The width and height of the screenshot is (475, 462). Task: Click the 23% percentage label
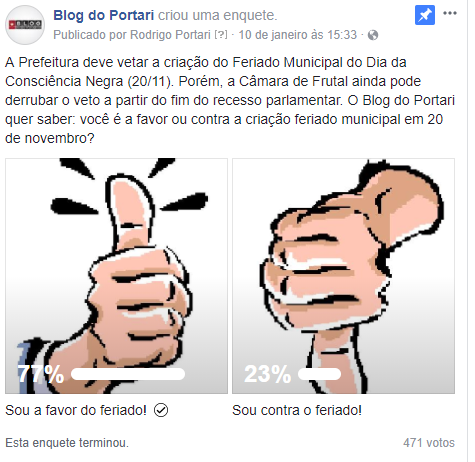click(x=268, y=374)
